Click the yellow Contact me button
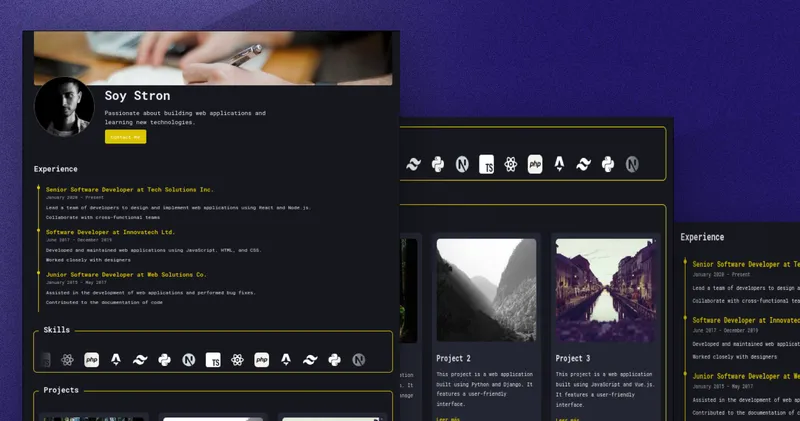Image resolution: width=800 pixels, height=421 pixels. (126, 137)
